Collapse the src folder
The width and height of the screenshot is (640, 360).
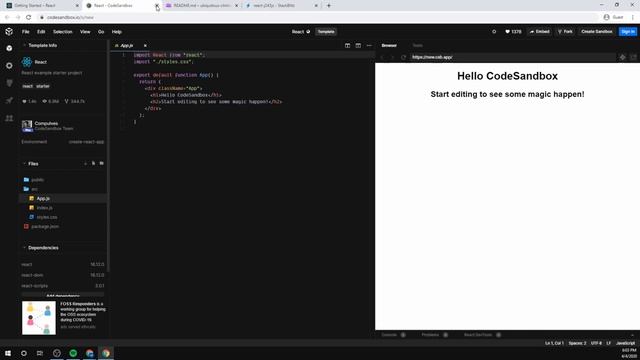pos(31,189)
